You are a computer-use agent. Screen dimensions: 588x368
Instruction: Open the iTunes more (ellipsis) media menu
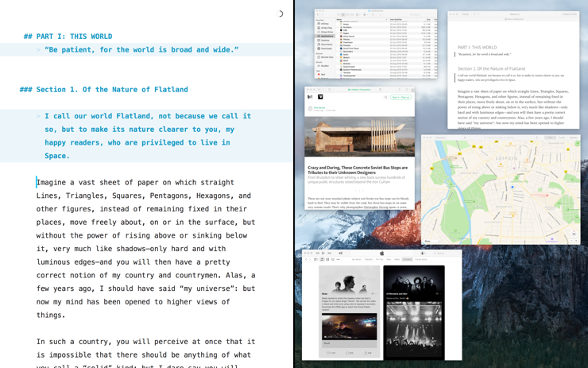(338, 259)
